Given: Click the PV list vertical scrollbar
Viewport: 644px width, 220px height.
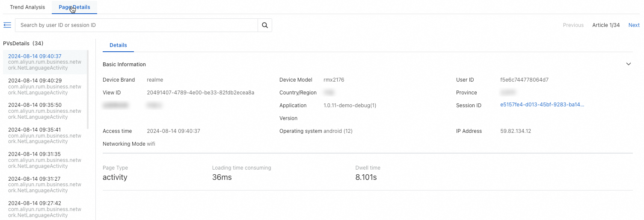Looking at the screenshot, I should tap(88, 90).
